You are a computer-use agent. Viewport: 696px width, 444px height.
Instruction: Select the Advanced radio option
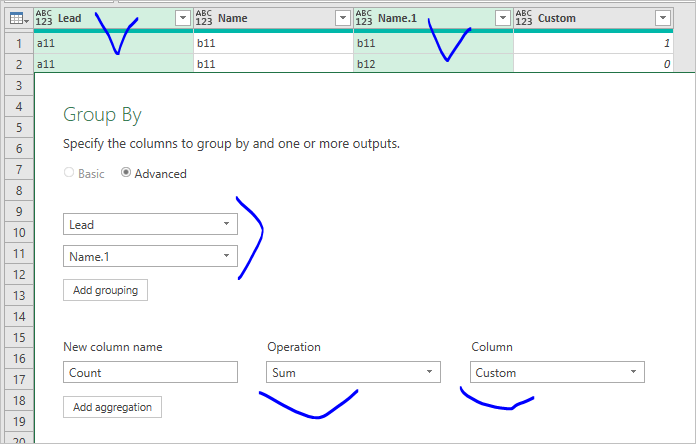click(x=126, y=172)
